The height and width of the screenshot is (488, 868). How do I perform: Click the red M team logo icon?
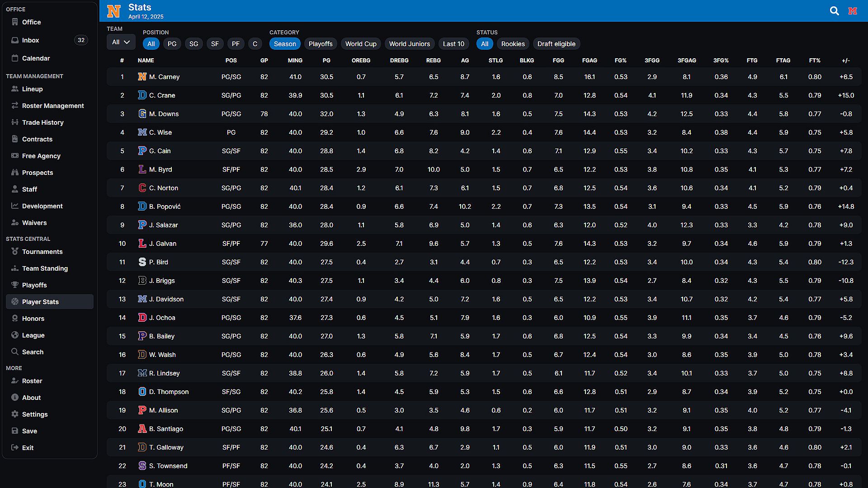pos(853,11)
